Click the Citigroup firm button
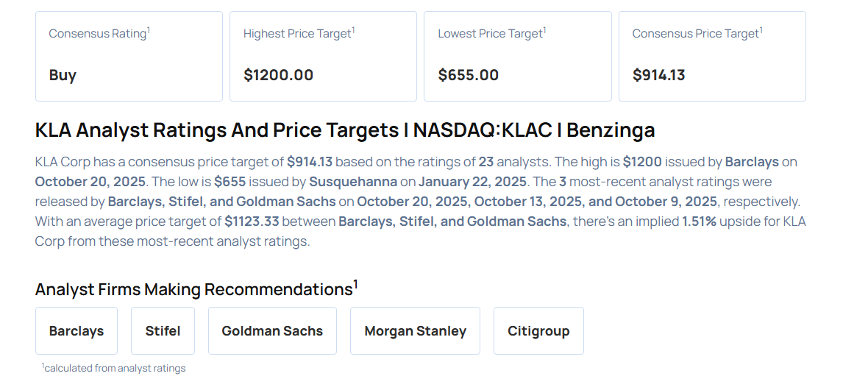 [538, 331]
